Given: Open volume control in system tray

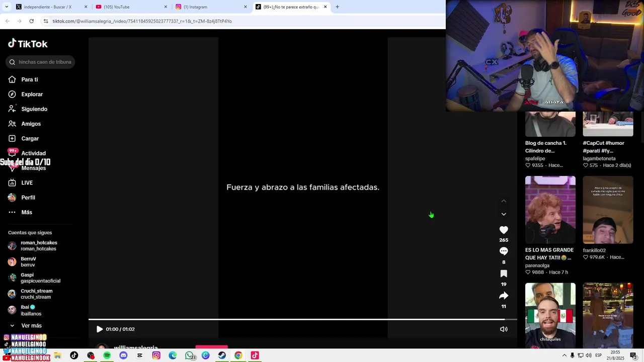Looking at the screenshot, I should 588,355.
